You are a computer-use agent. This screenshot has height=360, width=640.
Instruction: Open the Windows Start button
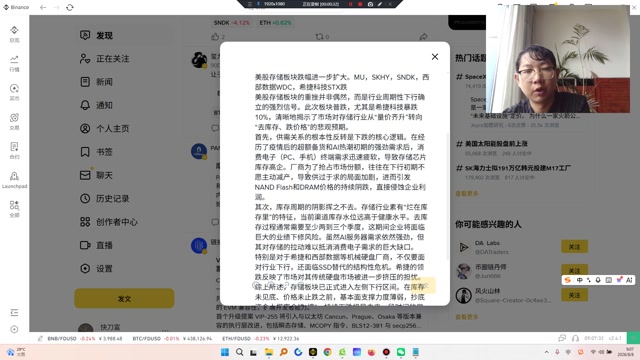(224, 352)
